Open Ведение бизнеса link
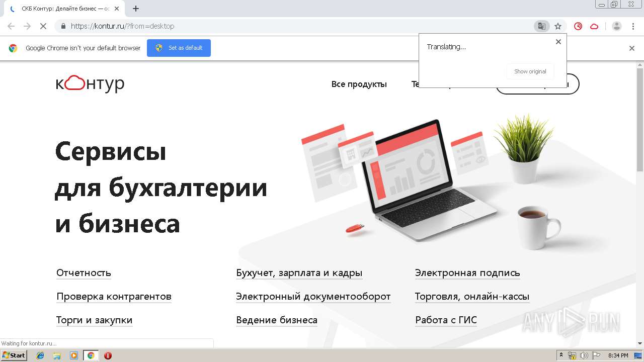Viewport: 644px width, 362px height. (x=277, y=320)
